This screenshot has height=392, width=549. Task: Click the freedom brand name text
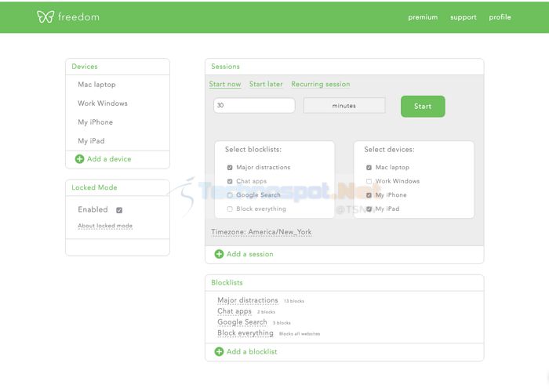(78, 16)
